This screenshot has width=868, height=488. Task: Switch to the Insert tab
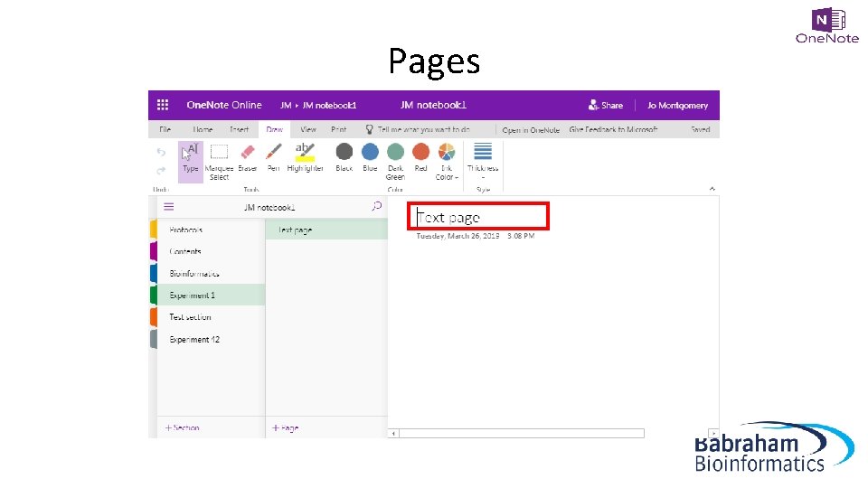239,129
